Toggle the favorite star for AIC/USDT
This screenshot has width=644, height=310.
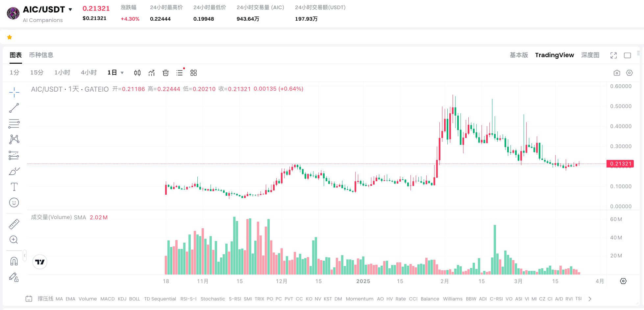pyautogui.click(x=10, y=37)
